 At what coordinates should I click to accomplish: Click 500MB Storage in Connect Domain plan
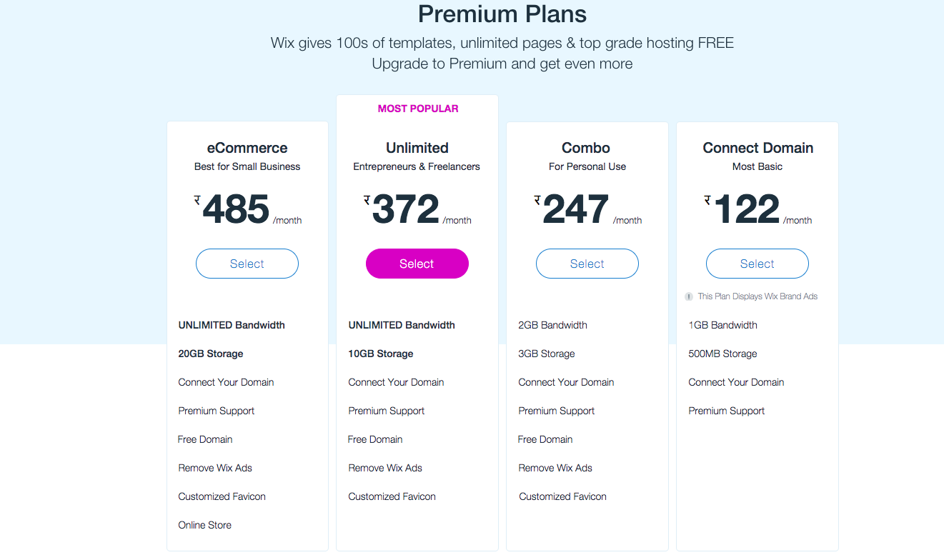click(x=722, y=354)
